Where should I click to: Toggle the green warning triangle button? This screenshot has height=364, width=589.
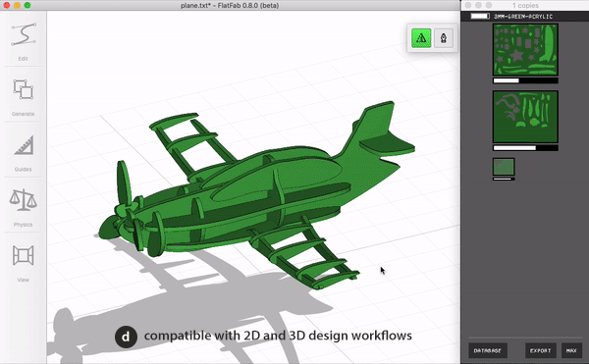click(x=421, y=38)
